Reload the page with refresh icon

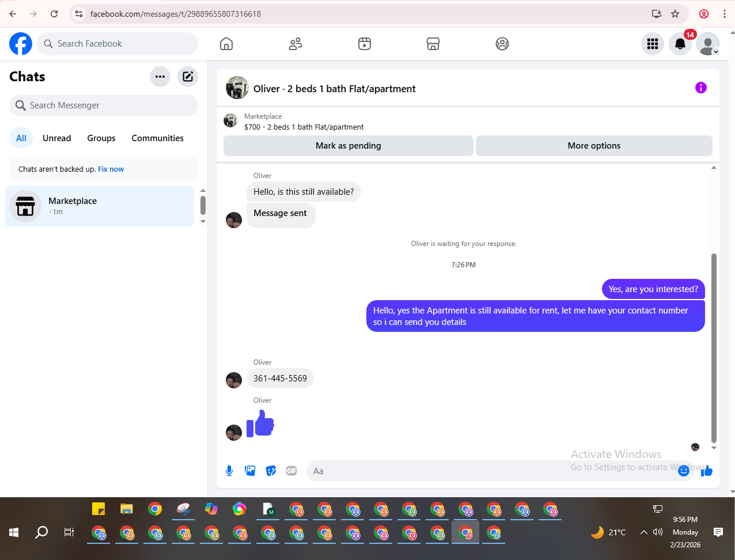coord(54,14)
